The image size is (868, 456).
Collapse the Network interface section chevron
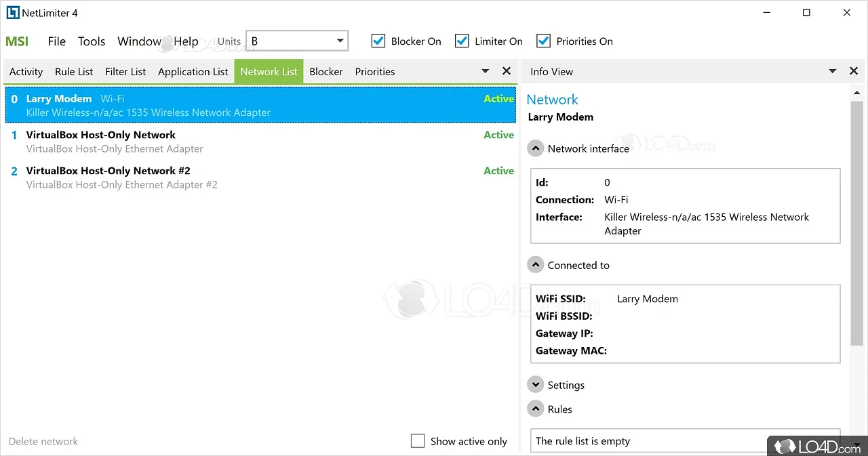click(536, 148)
